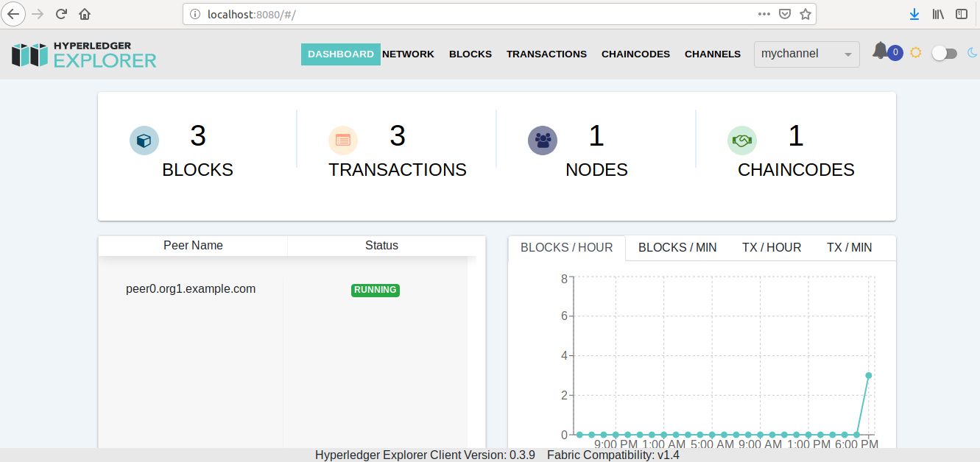Open the Firefox downloads dropdown
This screenshot has height=462, width=980.
click(914, 13)
